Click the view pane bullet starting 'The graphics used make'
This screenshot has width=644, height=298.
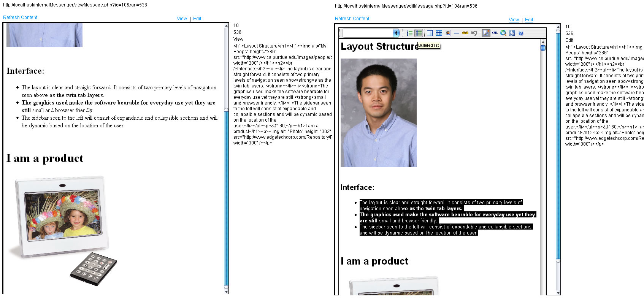pos(119,106)
